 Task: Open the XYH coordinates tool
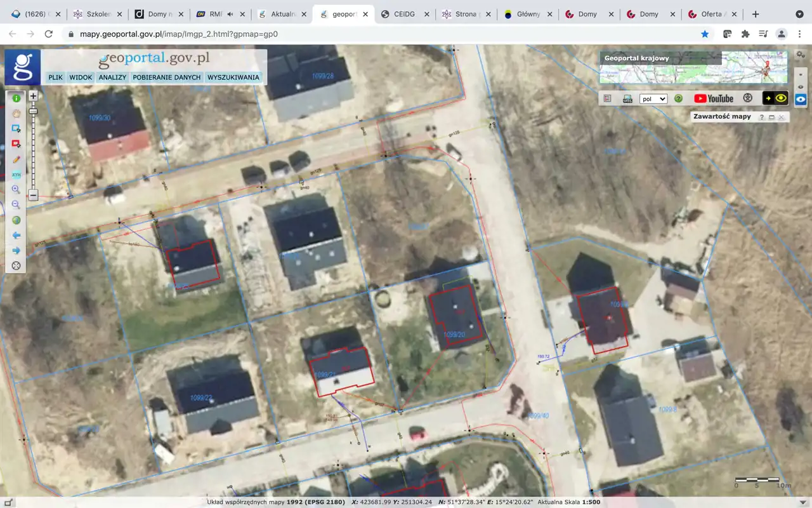coord(16,175)
